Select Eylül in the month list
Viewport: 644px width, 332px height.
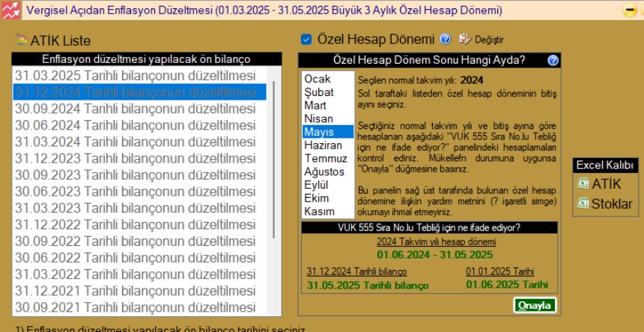328,185
